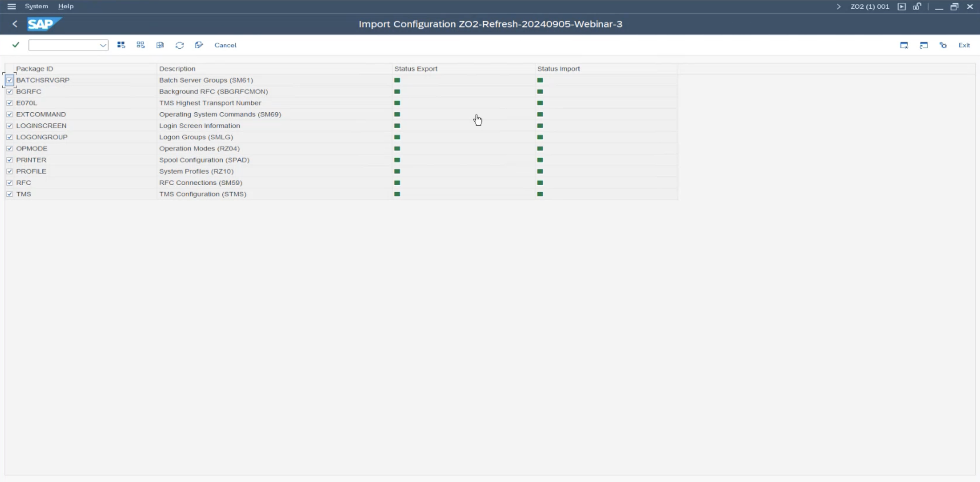Toggle the E070L package checkbox
The height and width of the screenshot is (482, 980).
point(9,103)
